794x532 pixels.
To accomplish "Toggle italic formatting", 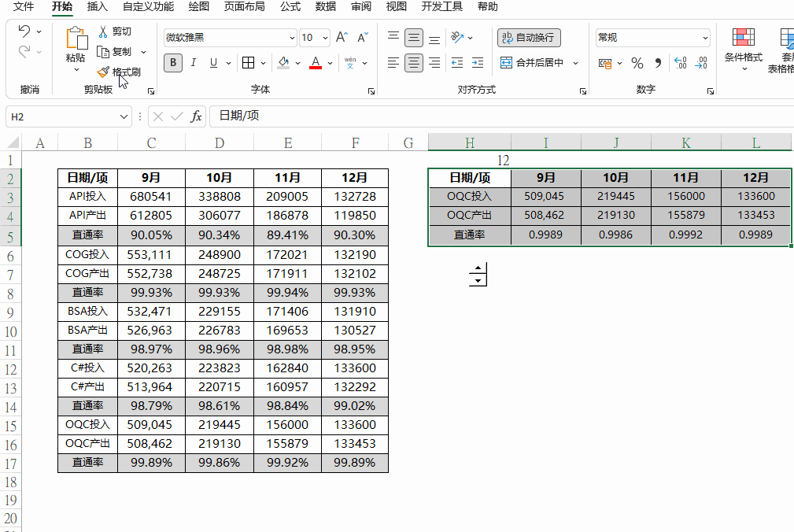I will coord(193,63).
